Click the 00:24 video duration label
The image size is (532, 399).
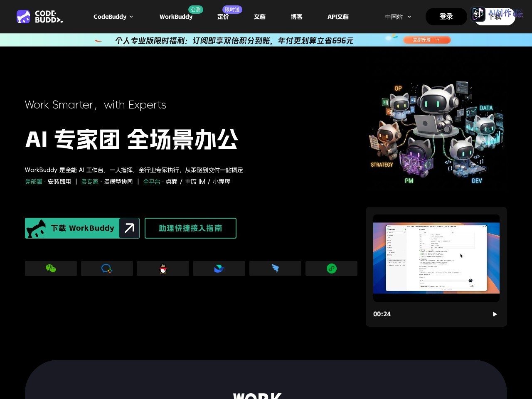[382, 314]
